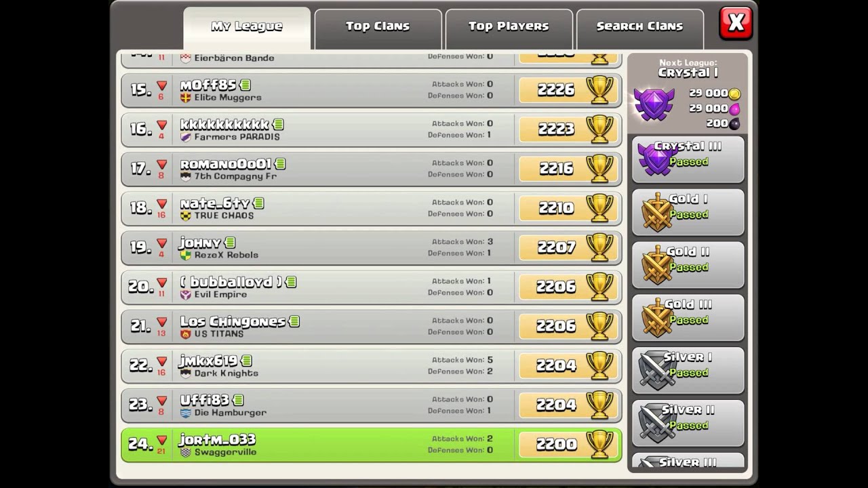Click the Elite Muggers clan badge
Viewport: 868px width, 488px height.
pos(186,98)
